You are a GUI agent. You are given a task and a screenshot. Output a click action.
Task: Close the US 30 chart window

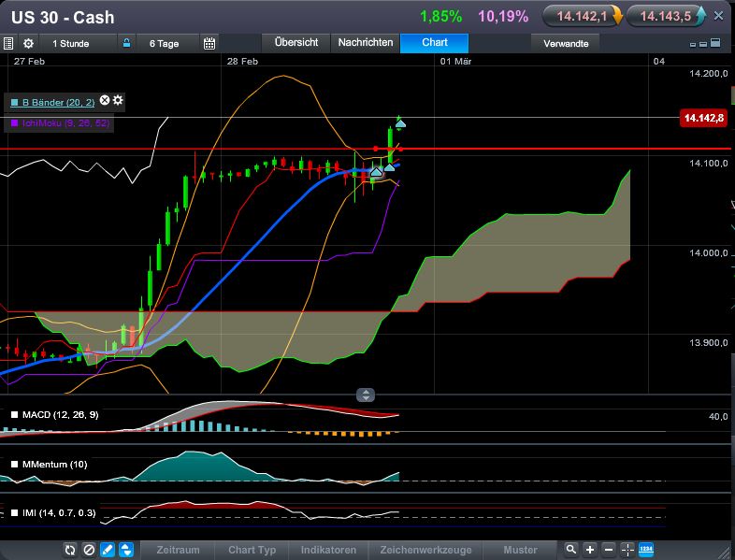[718, 16]
